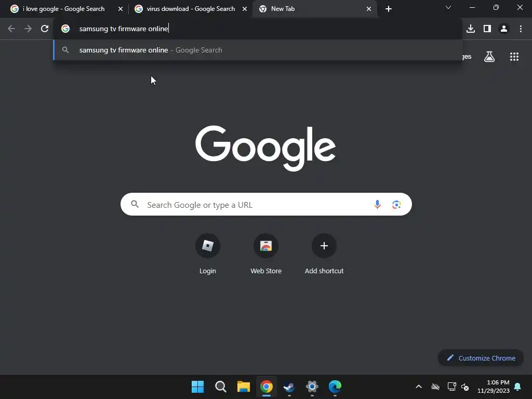This screenshot has height=399, width=532.
Task: Click the Google logo
Action: click(x=265, y=148)
